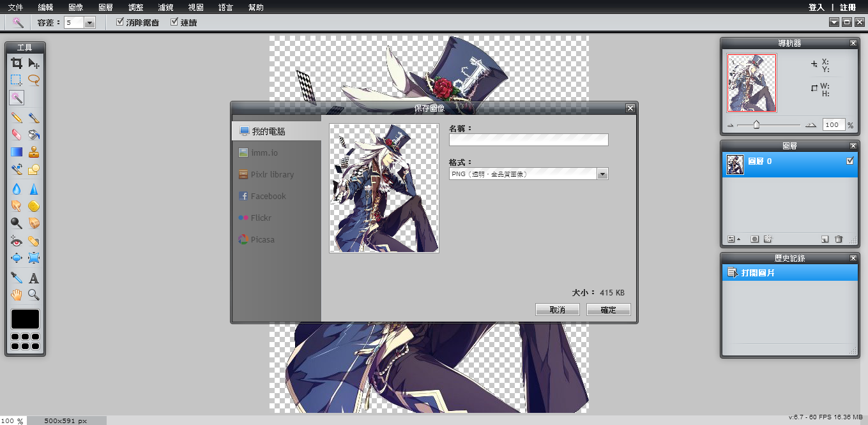Select the Lasso tool

click(x=34, y=80)
